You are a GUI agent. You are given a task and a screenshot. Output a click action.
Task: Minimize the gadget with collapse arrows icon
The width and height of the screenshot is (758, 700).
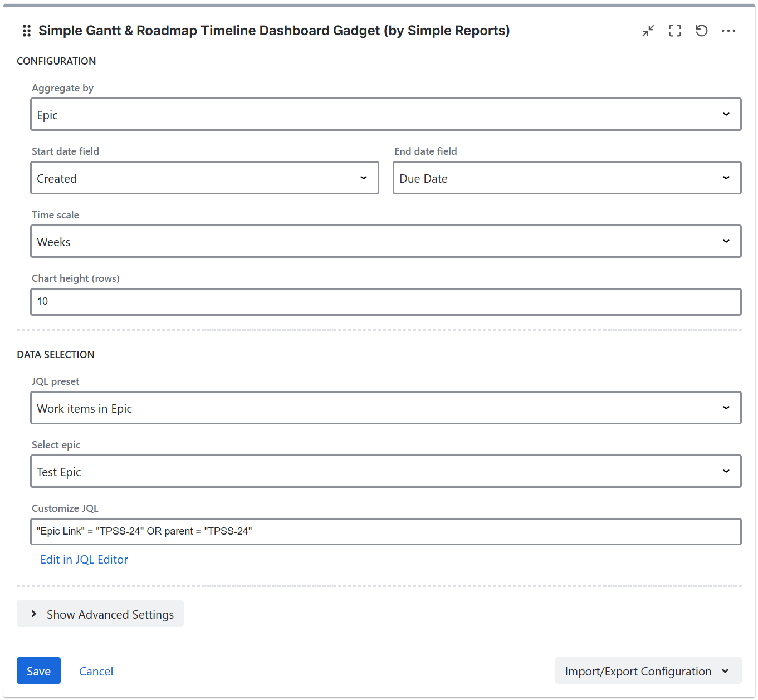[648, 31]
